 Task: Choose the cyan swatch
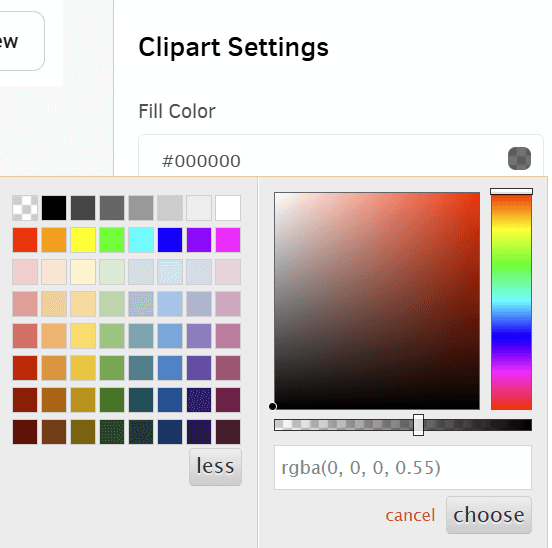point(141,240)
